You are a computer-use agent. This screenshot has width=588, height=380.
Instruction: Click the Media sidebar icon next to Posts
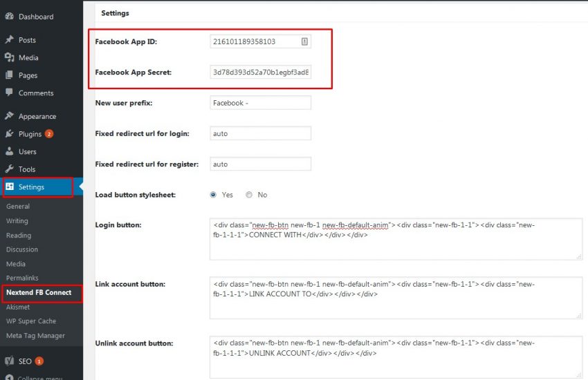tap(10, 57)
